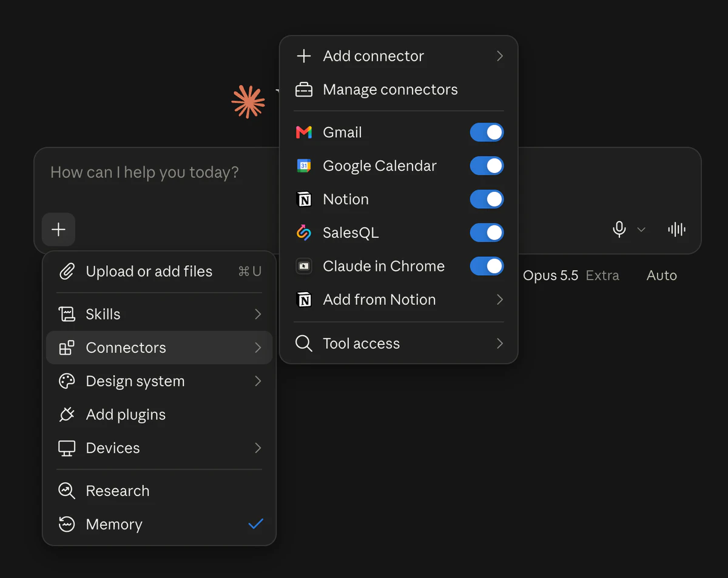Click the Research magnifier icon
The width and height of the screenshot is (728, 578).
67,491
